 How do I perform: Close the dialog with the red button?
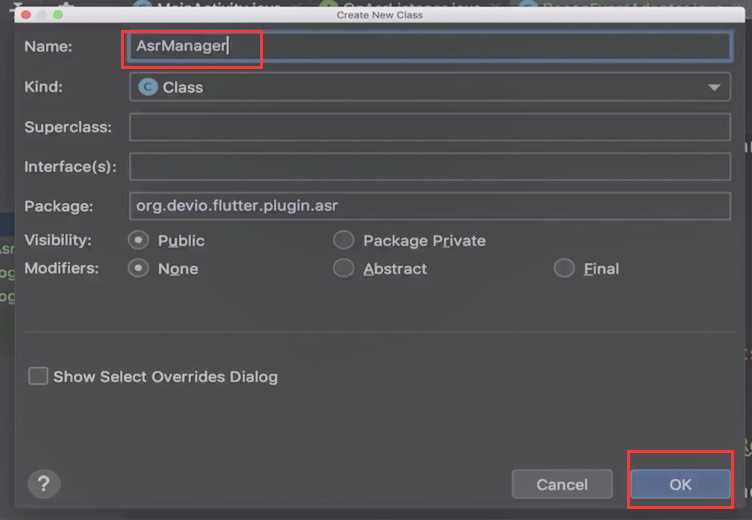click(x=26, y=15)
